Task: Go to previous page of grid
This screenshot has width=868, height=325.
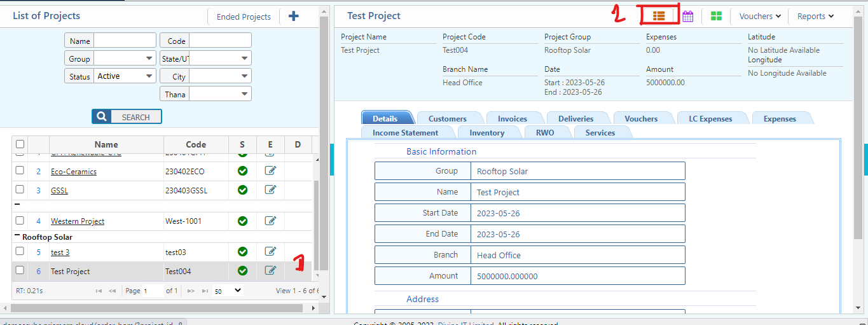Action: pyautogui.click(x=113, y=291)
